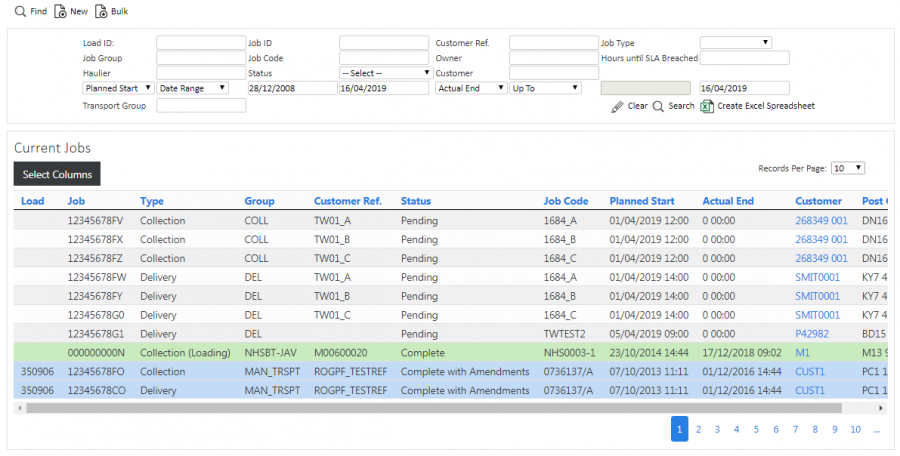The image size is (900, 456).
Task: Click in the Transport Group field
Action: coord(201,106)
